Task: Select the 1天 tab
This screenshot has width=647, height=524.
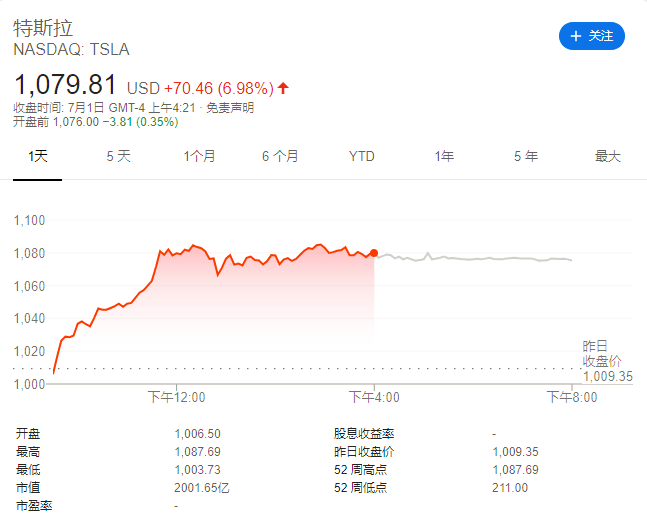Action: (x=38, y=156)
